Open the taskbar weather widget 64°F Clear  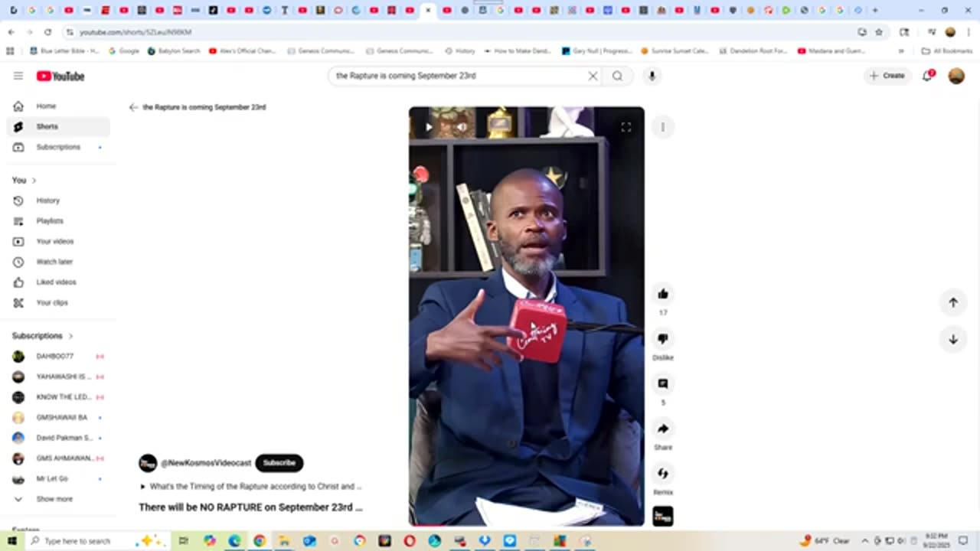825,541
